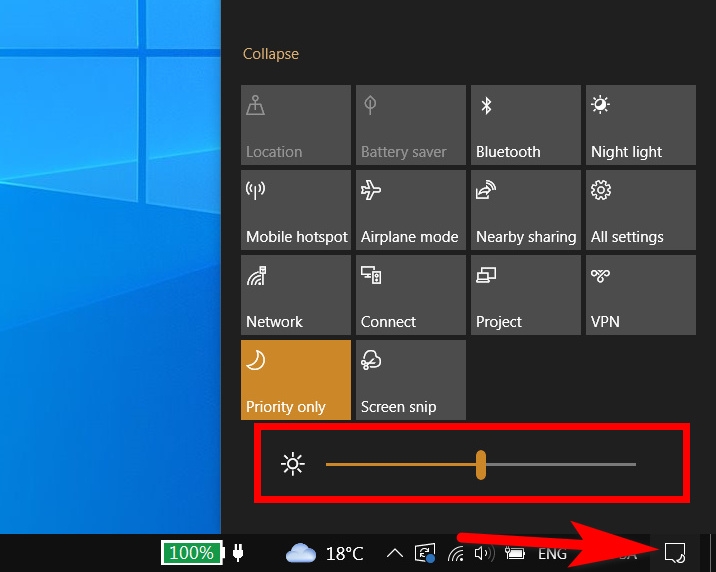Image resolution: width=716 pixels, height=572 pixels.
Task: Open the Connect tile
Action: tap(411, 295)
